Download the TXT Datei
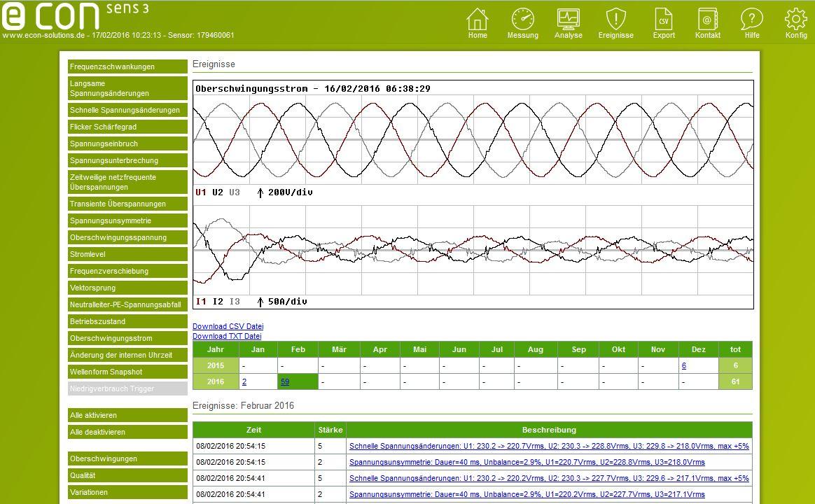Viewport: 815px width, 504px height. click(x=228, y=335)
